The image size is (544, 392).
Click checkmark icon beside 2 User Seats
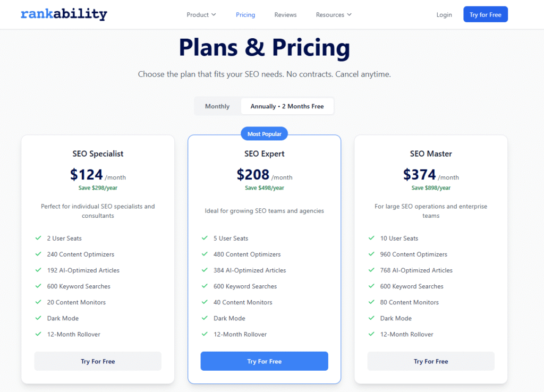(x=38, y=238)
